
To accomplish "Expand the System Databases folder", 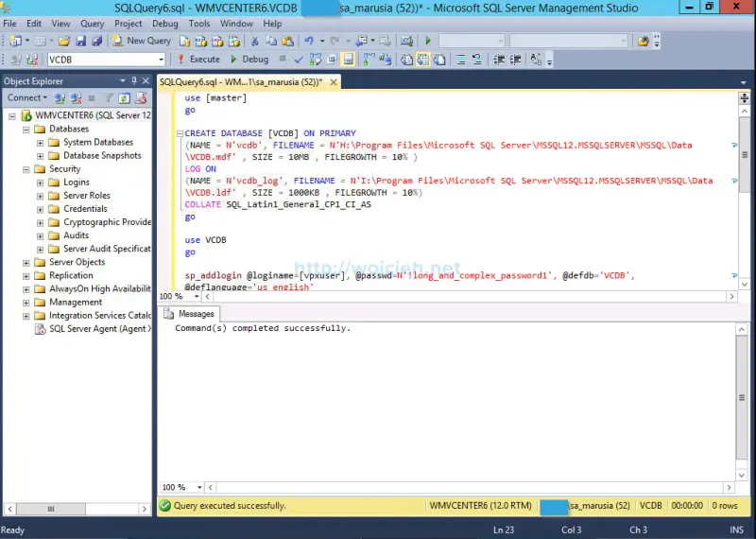I will (41, 143).
